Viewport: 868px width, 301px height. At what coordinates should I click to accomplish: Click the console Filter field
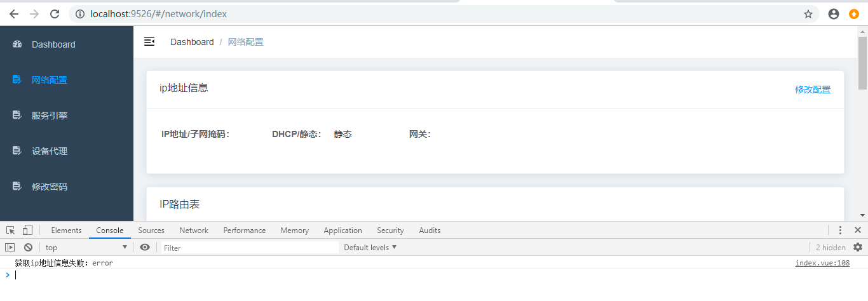248,248
